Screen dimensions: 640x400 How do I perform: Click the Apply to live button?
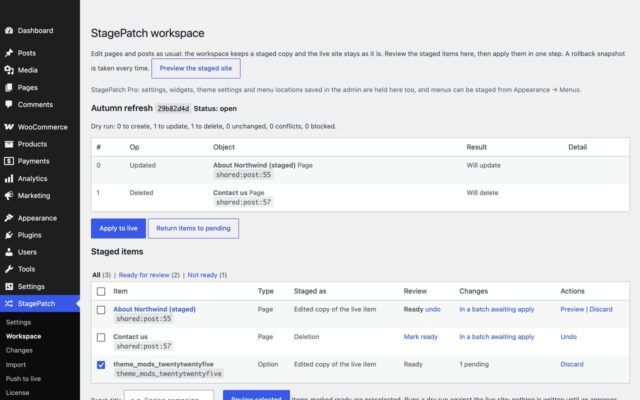click(118, 229)
